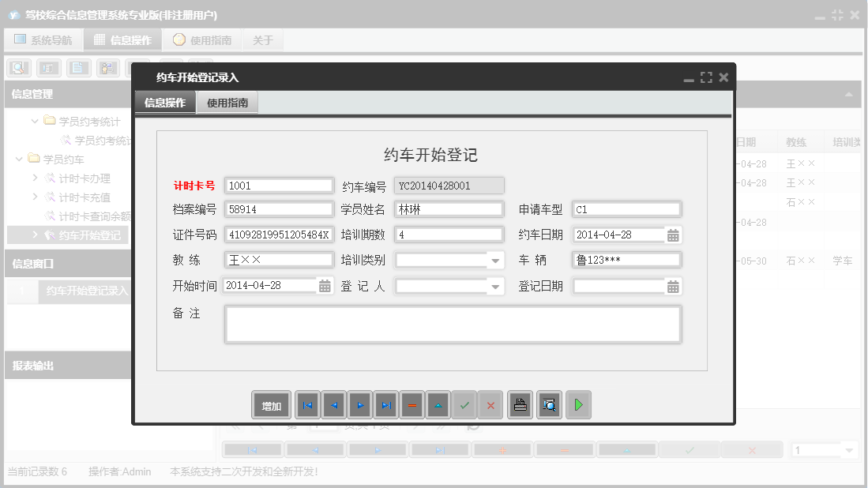This screenshot has width=868, height=488.
Task: Expand the 计时卡办理 tree node
Action: pos(34,178)
